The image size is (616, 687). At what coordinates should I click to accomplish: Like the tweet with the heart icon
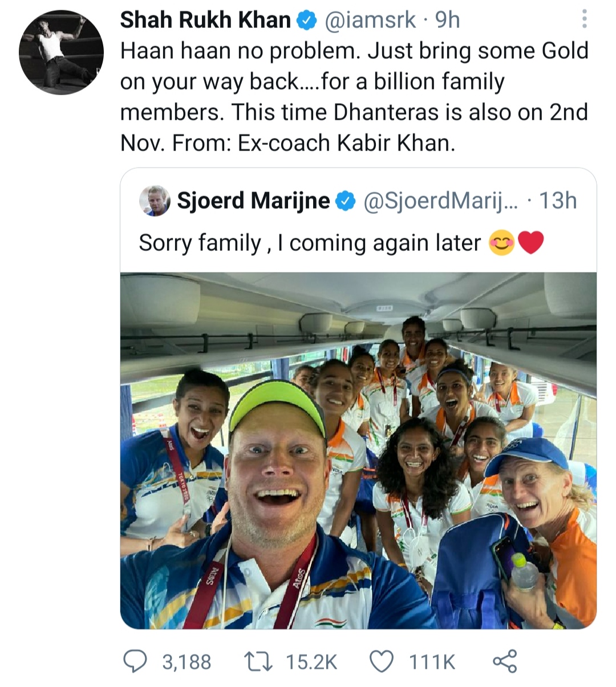tap(382, 661)
